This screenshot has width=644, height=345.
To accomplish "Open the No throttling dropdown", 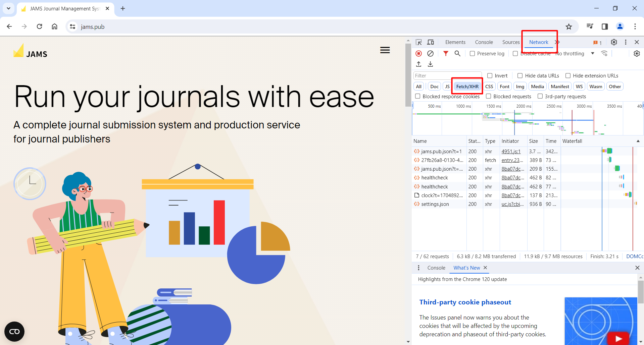I will tap(575, 54).
